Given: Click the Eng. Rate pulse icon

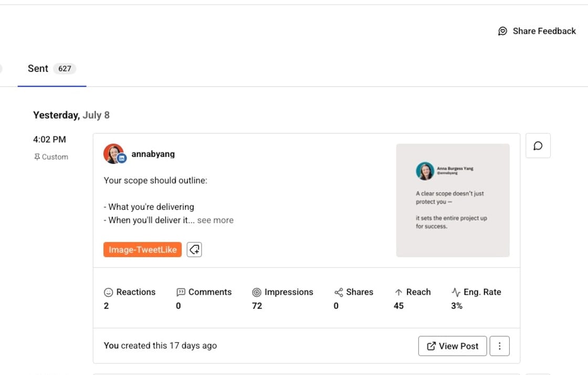Looking at the screenshot, I should (455, 292).
